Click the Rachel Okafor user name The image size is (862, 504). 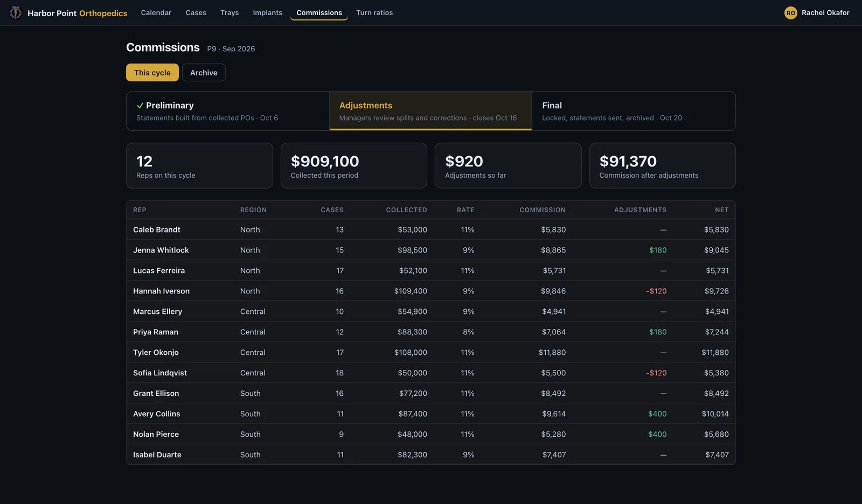825,12
